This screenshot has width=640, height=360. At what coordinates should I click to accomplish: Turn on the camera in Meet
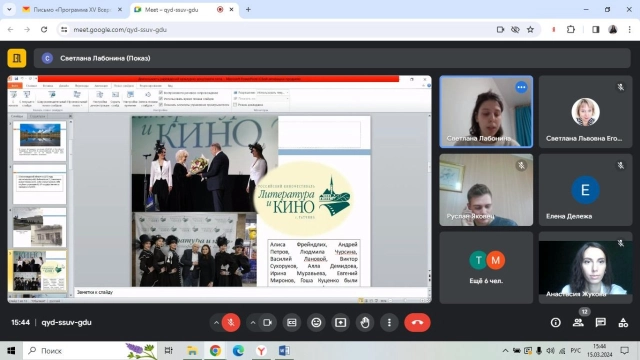(267, 322)
